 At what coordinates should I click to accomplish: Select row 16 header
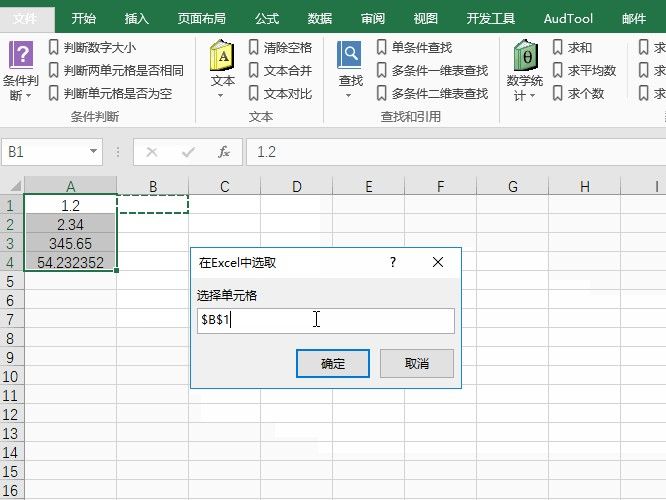[x=10, y=490]
